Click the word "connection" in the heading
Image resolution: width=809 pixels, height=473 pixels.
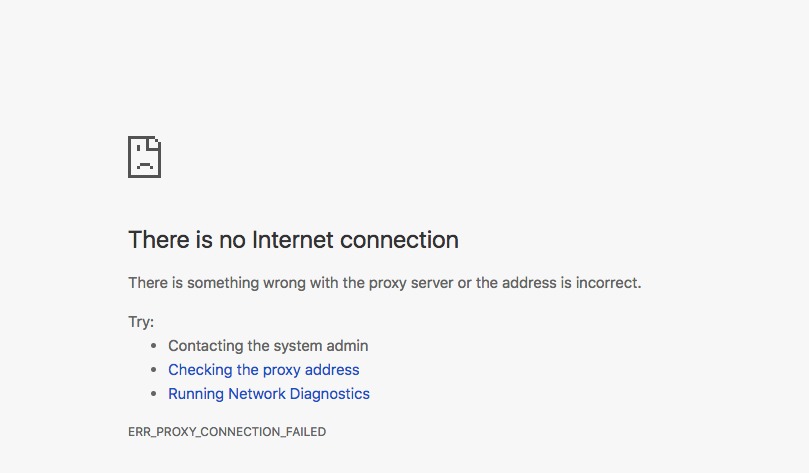(399, 240)
